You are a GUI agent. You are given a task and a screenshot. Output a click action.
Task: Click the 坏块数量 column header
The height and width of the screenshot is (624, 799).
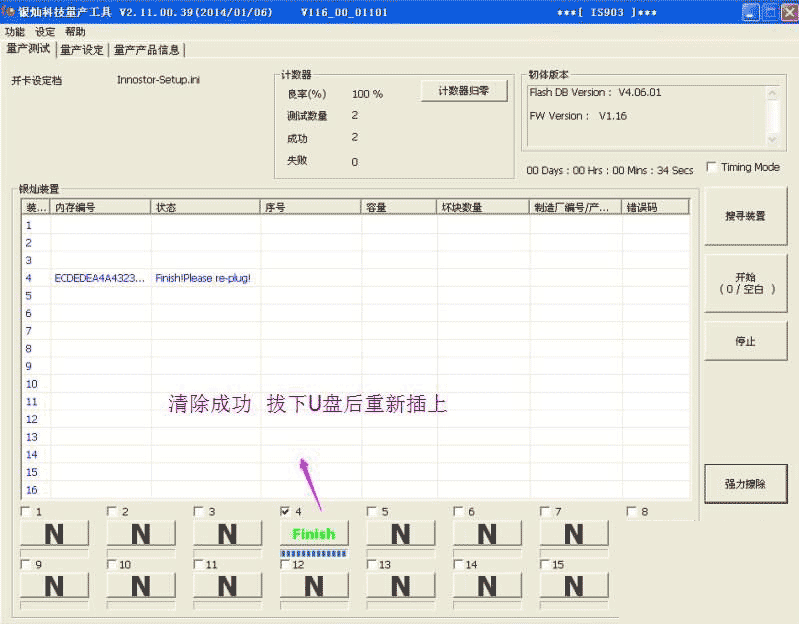(x=483, y=207)
